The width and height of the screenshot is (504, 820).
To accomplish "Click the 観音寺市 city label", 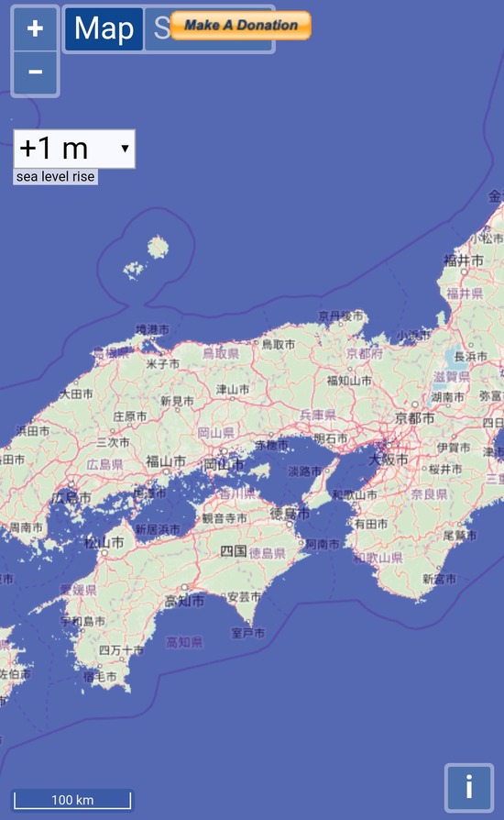I will point(225,518).
